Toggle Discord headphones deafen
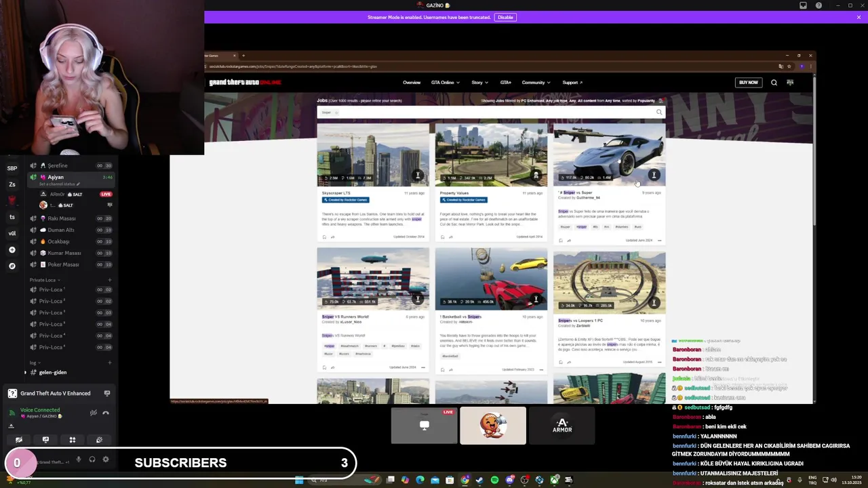 (92, 460)
